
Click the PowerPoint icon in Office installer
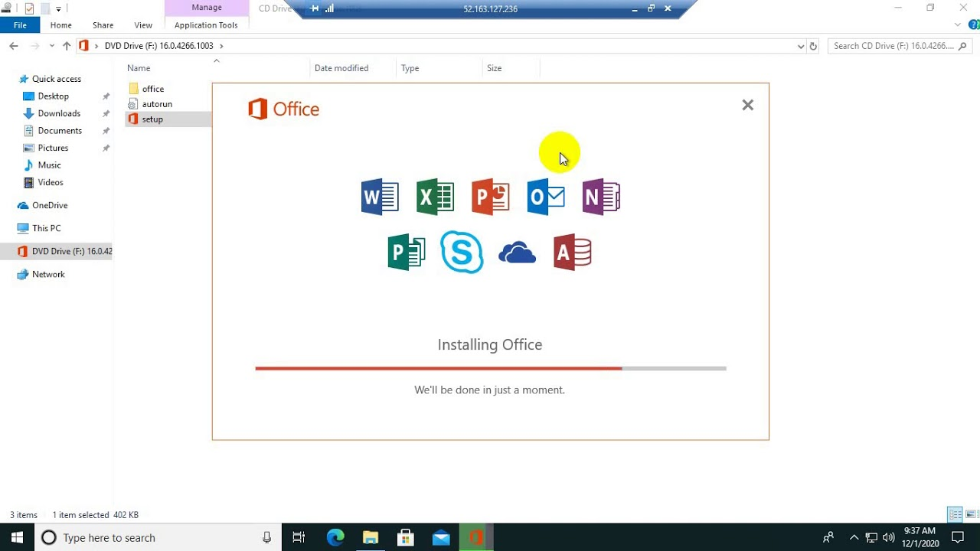(491, 197)
